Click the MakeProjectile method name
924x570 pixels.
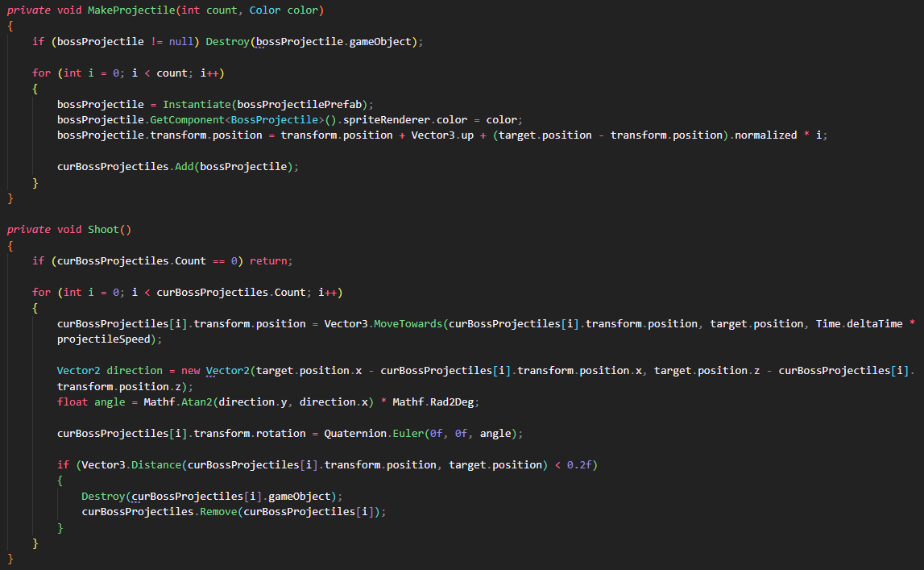pos(131,10)
